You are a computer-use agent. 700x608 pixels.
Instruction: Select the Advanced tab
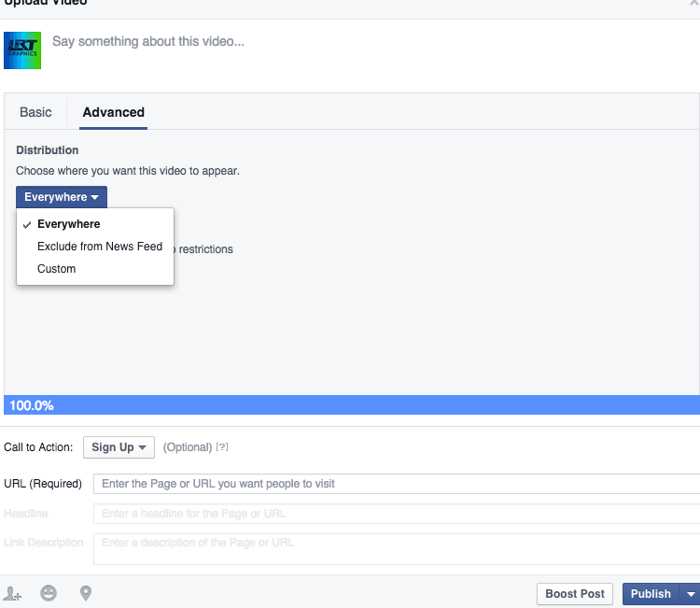(x=113, y=112)
